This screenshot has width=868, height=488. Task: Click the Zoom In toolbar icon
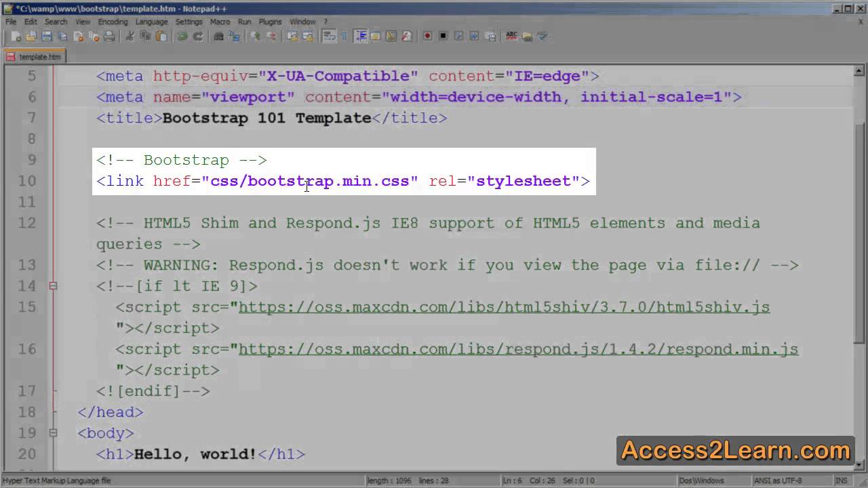(x=255, y=36)
